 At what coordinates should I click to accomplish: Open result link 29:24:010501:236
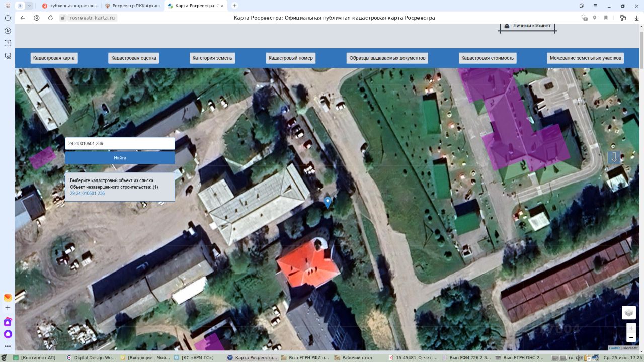tap(88, 193)
